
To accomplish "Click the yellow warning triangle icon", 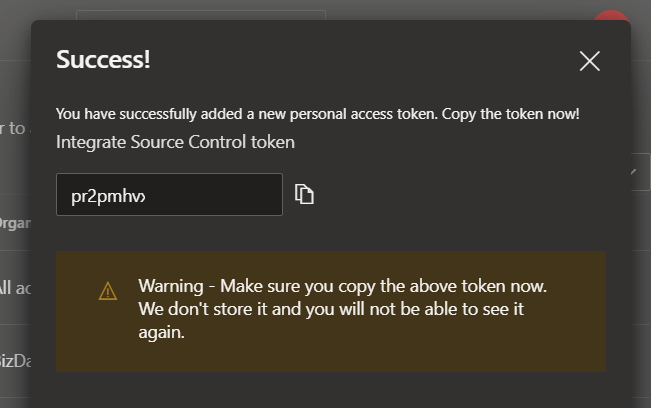I will coord(108,291).
